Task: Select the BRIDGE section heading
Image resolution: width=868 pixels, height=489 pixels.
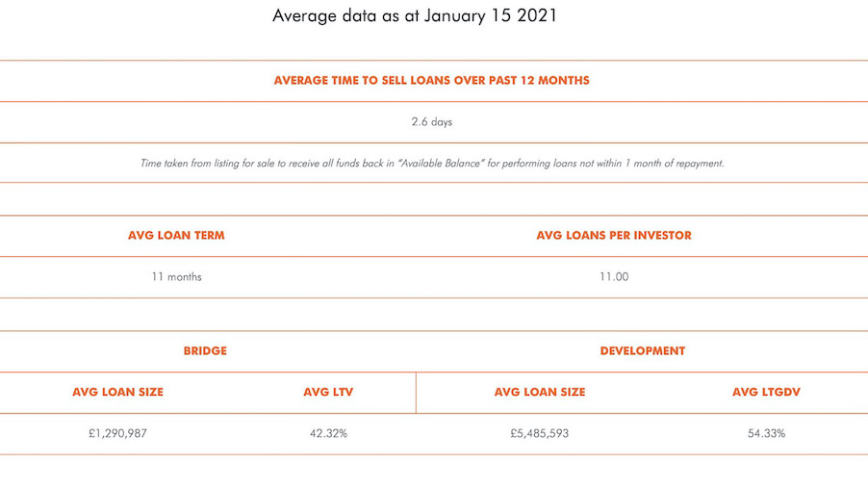Action: coord(205,351)
